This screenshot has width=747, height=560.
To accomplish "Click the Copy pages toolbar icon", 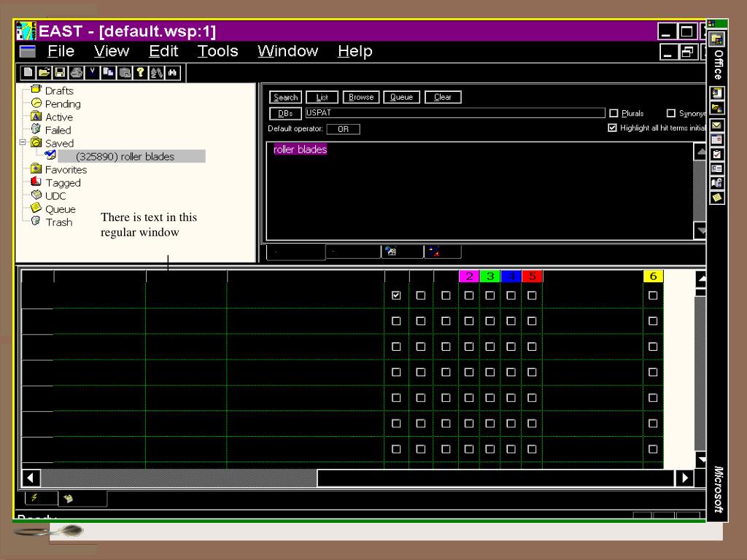I will (x=109, y=72).
